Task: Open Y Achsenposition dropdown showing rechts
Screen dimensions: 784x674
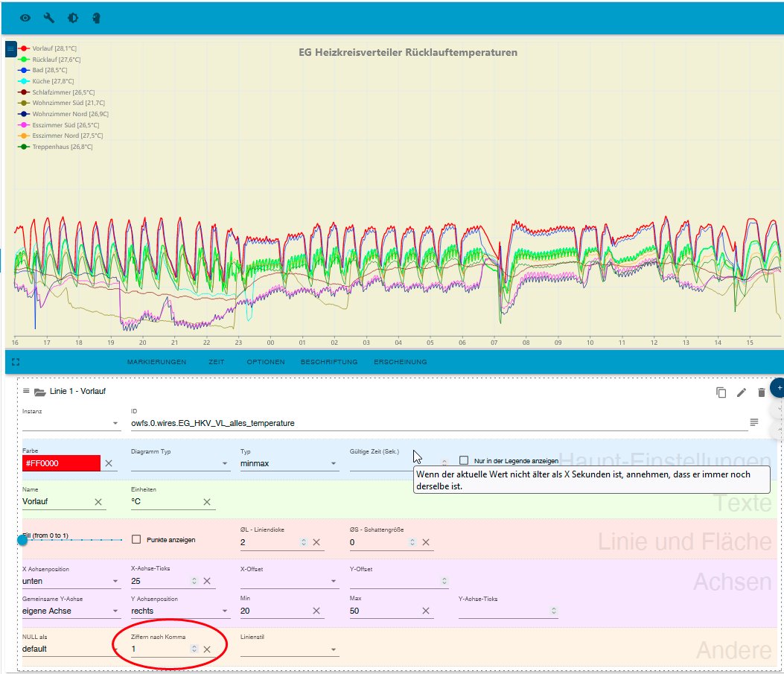Action: tap(180, 611)
